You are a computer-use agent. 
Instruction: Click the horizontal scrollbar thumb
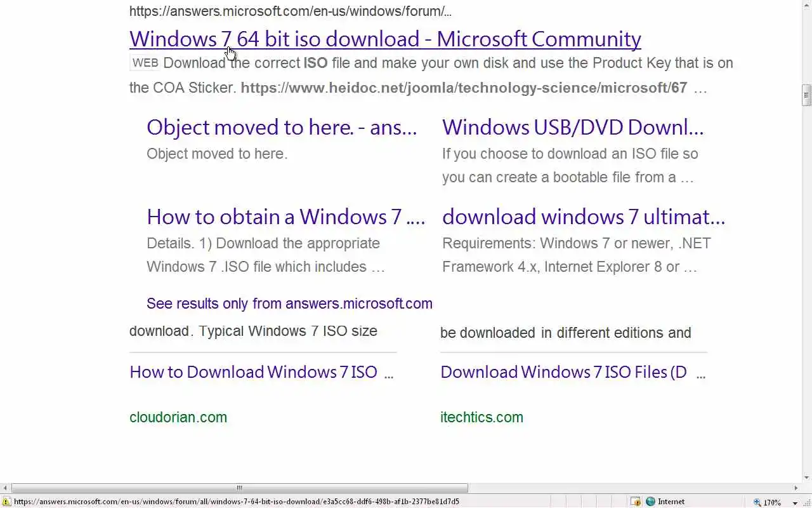click(239, 488)
